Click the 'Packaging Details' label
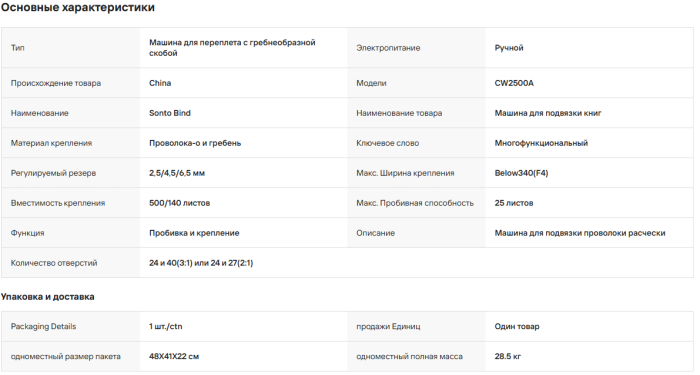This screenshot has width=700, height=375. point(43,326)
